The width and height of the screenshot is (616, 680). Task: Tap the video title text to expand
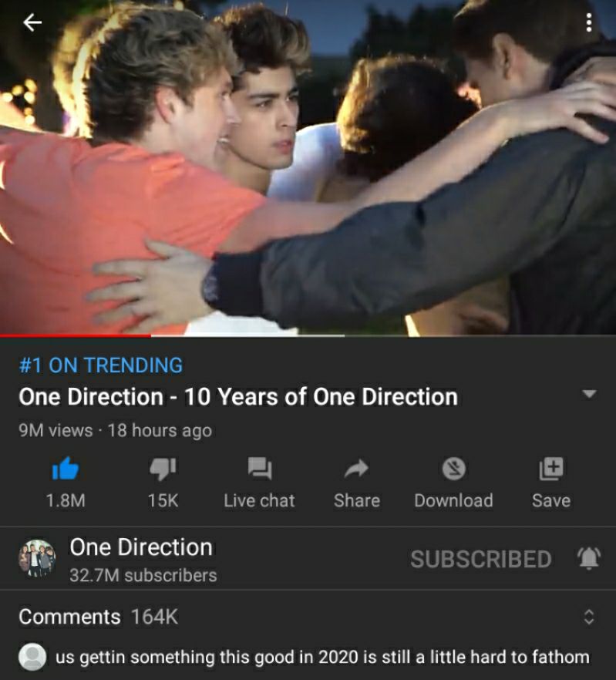(x=238, y=397)
